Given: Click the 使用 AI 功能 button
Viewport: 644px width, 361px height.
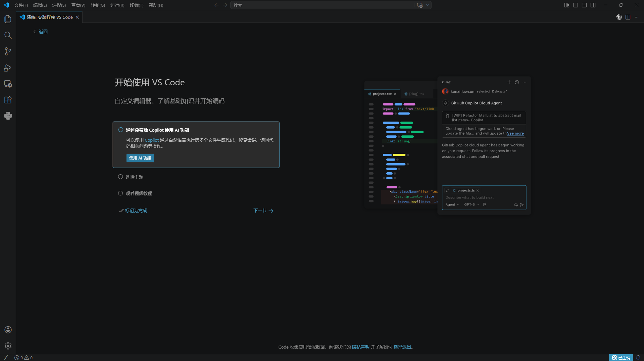Looking at the screenshot, I should tap(140, 158).
